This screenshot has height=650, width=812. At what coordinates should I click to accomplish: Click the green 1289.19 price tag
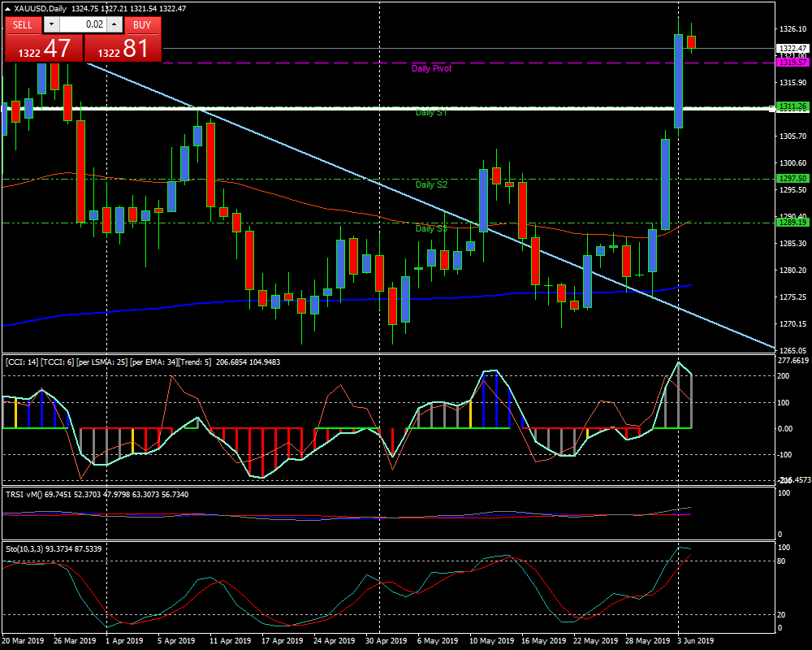(x=792, y=222)
